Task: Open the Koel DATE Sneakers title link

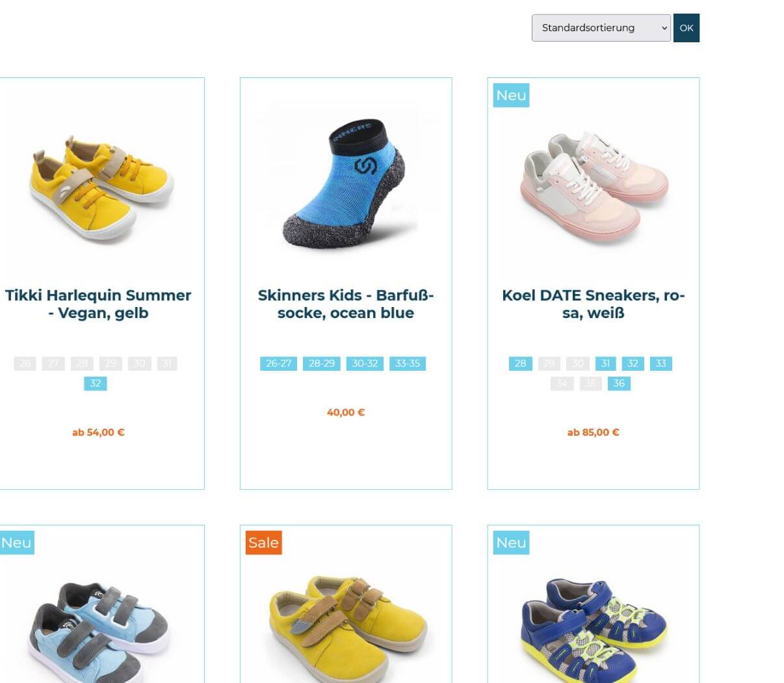Action: [594, 304]
